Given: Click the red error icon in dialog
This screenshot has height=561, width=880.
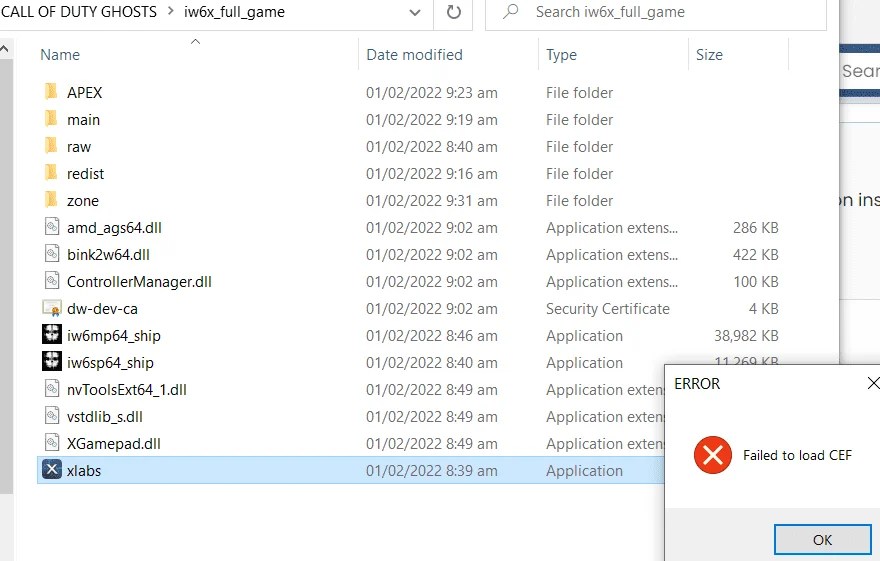Looking at the screenshot, I should (x=712, y=455).
